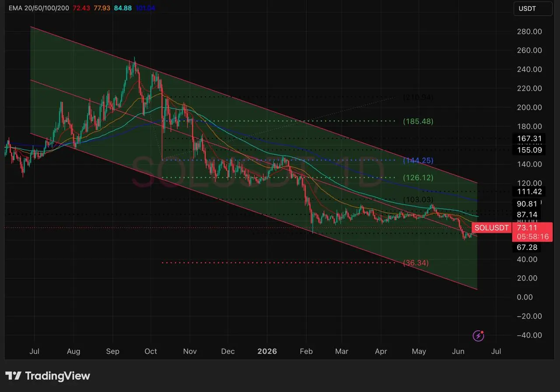Image resolution: width=560 pixels, height=392 pixels.
Task: Click 240.00 on the price scale
Action: point(529,70)
